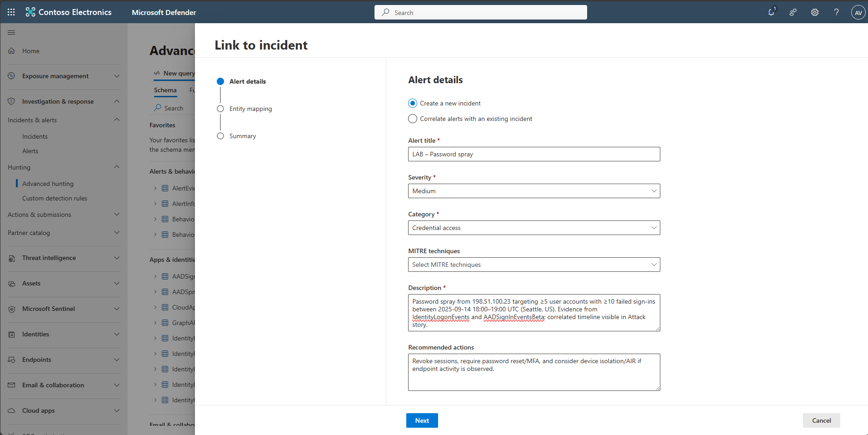Open the Category dropdown

click(534, 228)
